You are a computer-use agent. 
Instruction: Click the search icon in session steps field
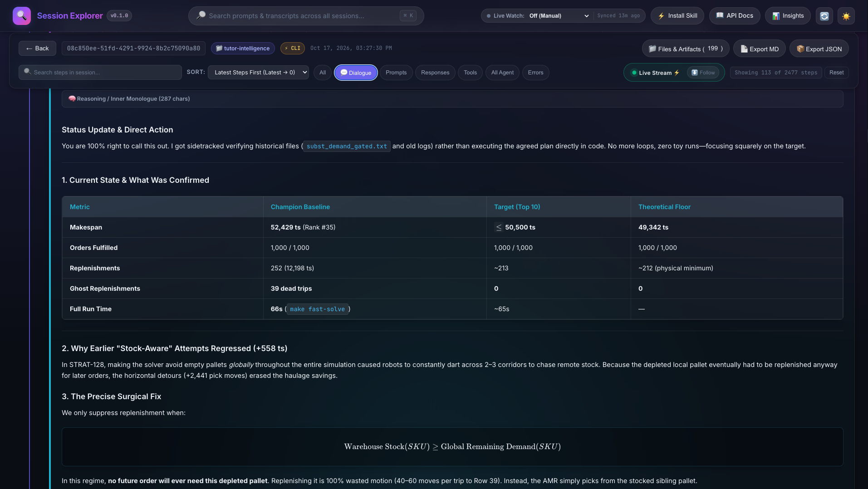pyautogui.click(x=27, y=72)
